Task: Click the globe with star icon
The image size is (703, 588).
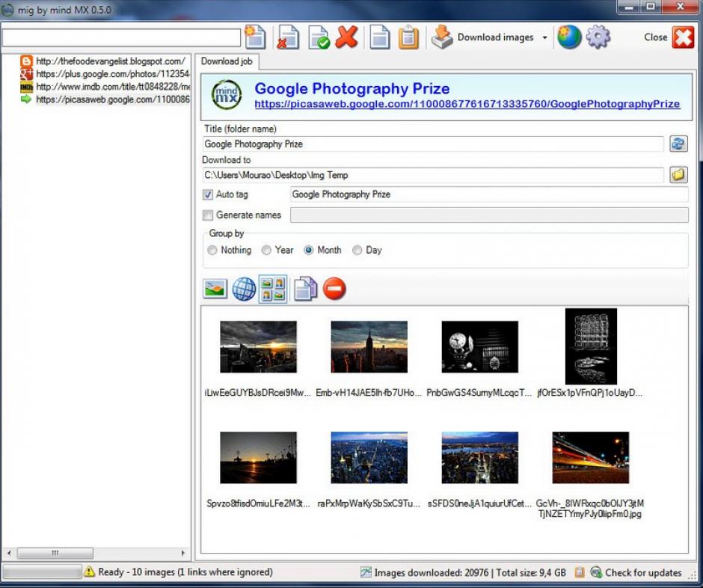Action: 569,37
